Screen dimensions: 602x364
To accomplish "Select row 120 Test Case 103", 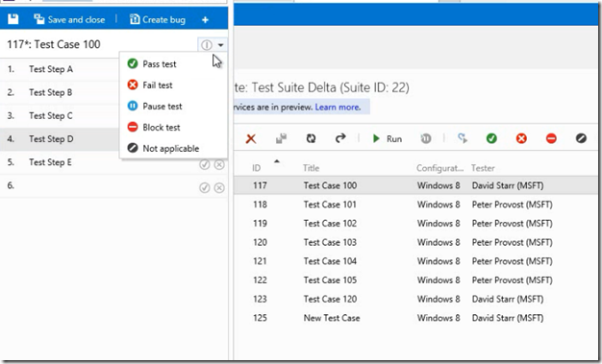I will tap(415, 242).
